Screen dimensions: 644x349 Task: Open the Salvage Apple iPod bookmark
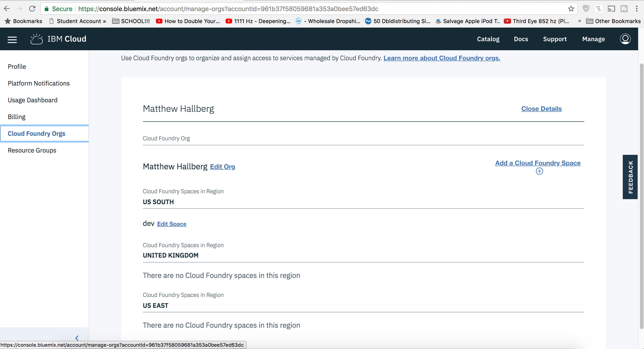click(x=467, y=21)
